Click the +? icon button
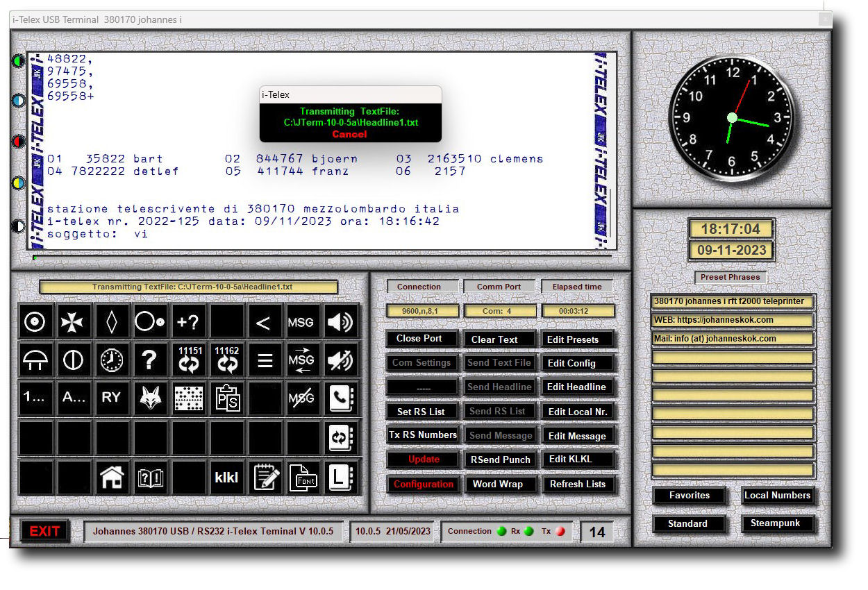 [x=188, y=321]
